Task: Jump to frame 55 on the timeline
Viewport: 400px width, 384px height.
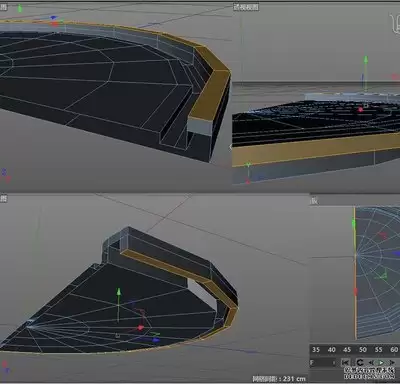Action: pyautogui.click(x=378, y=350)
